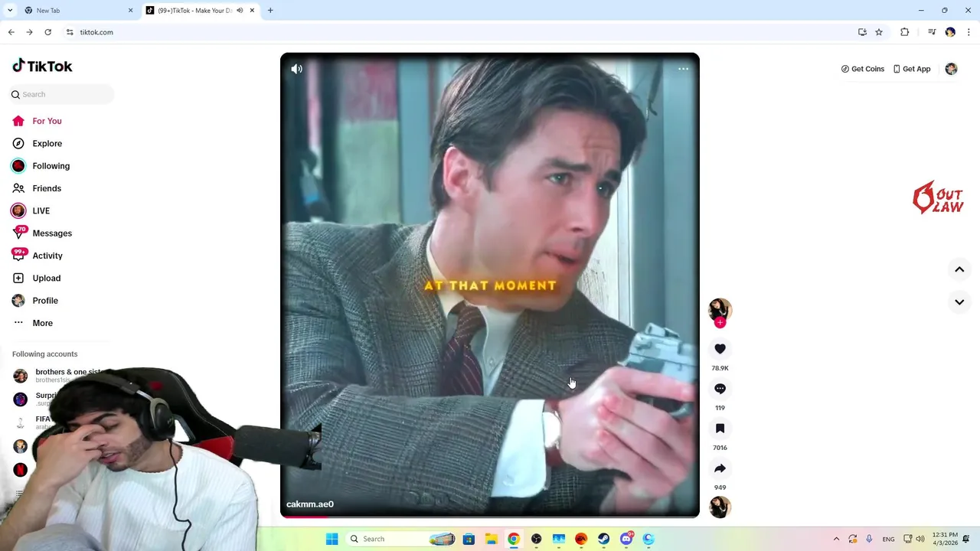
Task: Share the video using arrow icon
Action: [x=720, y=468]
